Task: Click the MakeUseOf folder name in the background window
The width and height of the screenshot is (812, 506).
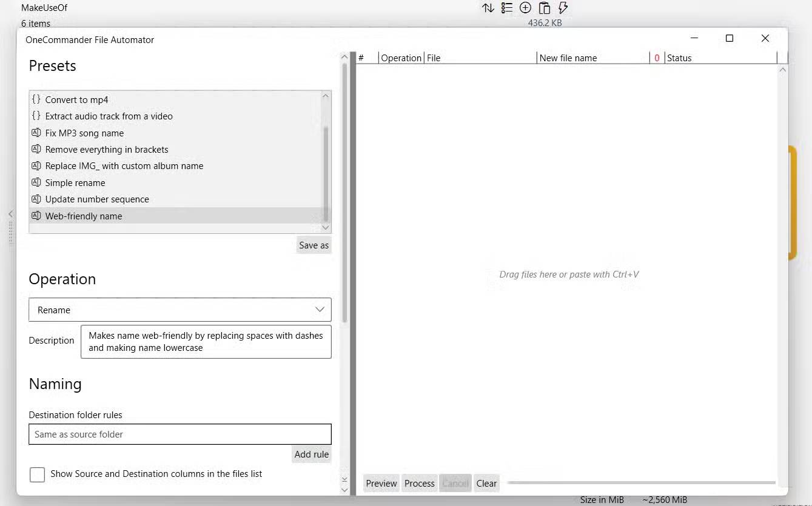Action: coord(44,8)
